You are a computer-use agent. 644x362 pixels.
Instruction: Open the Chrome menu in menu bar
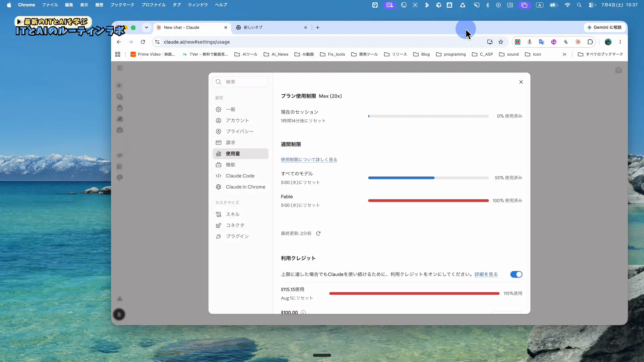pyautogui.click(x=26, y=5)
